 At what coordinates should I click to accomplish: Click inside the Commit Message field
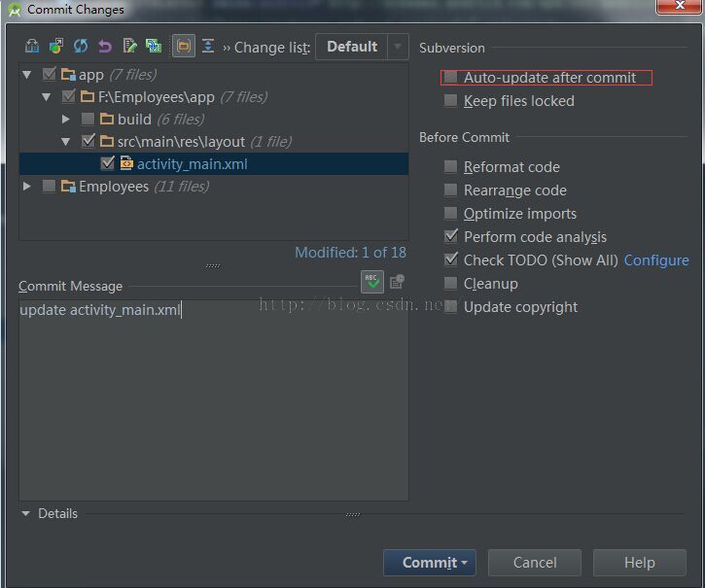click(214, 399)
